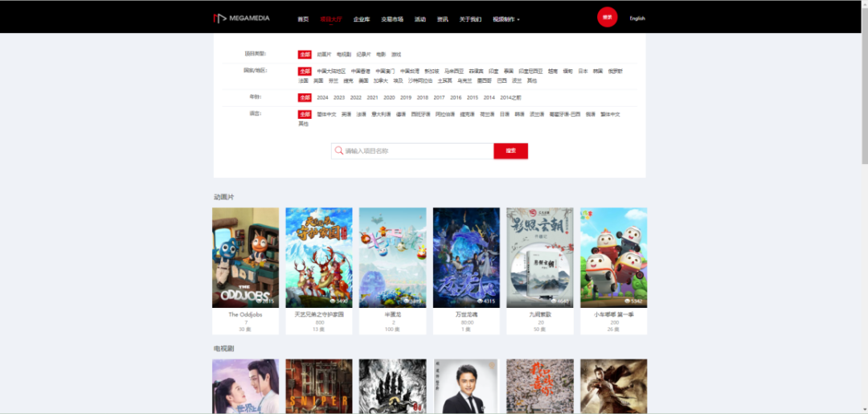
Task: Click the 小车嘟嘟 第一季 title text
Action: click(613, 314)
